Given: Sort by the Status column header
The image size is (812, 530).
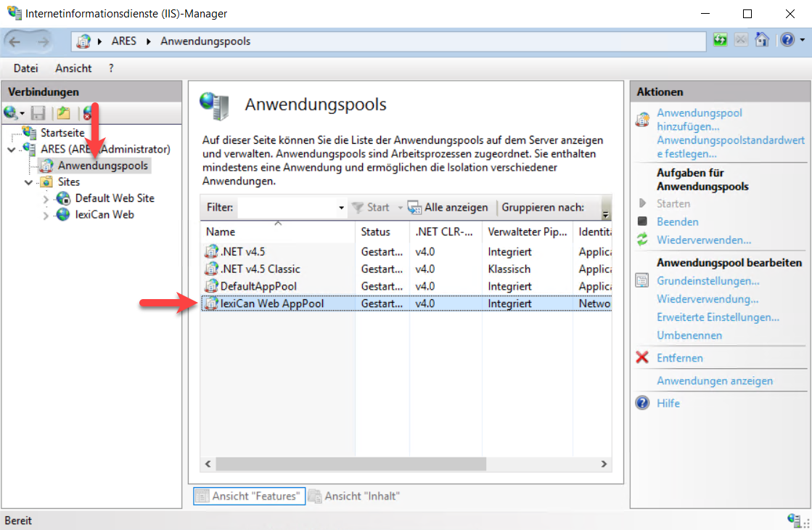Looking at the screenshot, I should pos(375,232).
